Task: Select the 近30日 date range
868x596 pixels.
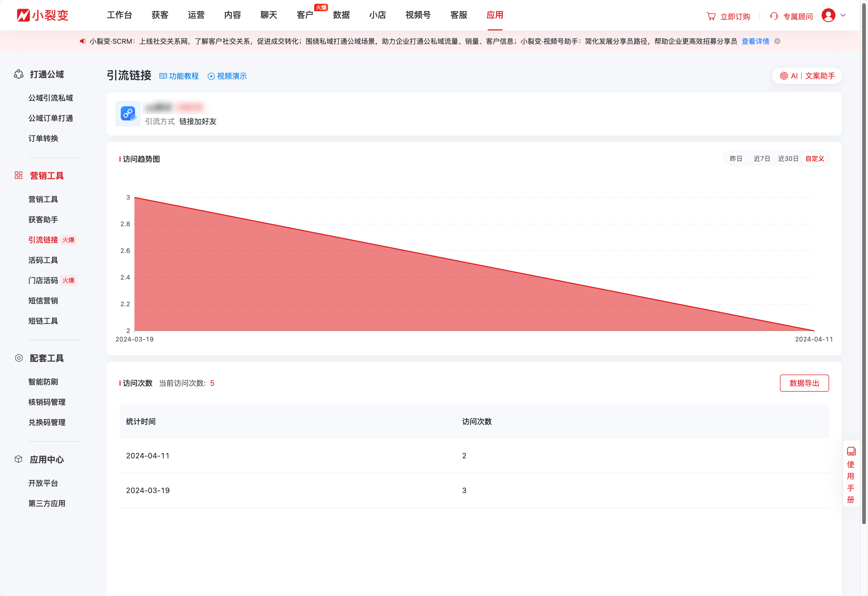Action: pos(788,158)
